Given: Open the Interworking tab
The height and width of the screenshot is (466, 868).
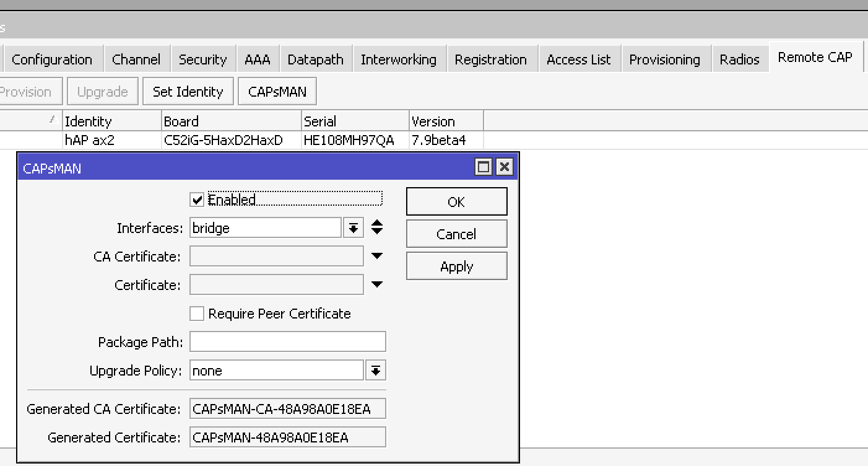Looking at the screenshot, I should (399, 59).
